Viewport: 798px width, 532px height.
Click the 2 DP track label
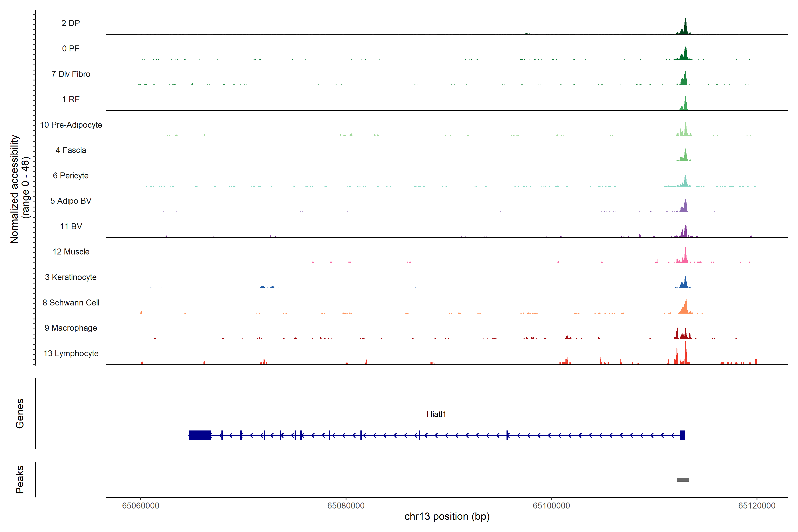70,23
